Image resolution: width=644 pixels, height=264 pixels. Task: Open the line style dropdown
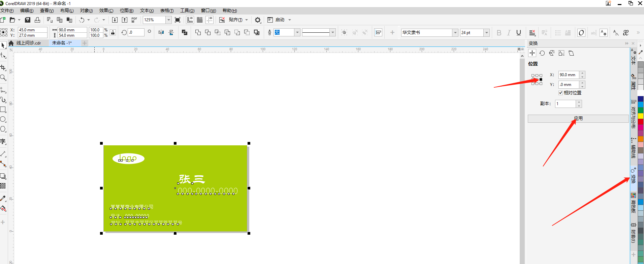click(x=333, y=32)
